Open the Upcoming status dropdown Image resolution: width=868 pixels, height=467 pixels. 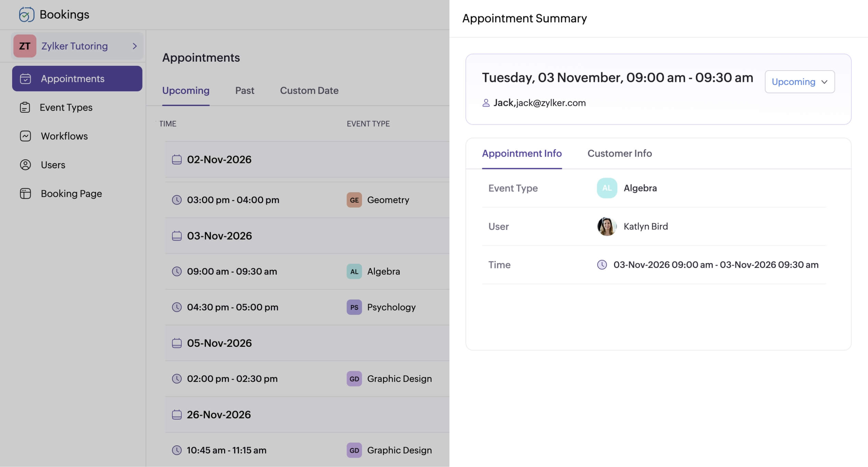(799, 82)
